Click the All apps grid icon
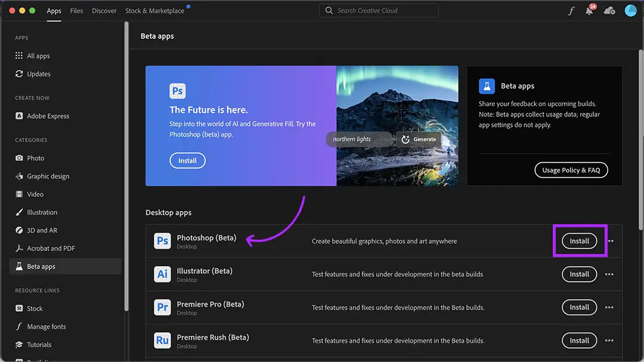 (19, 55)
